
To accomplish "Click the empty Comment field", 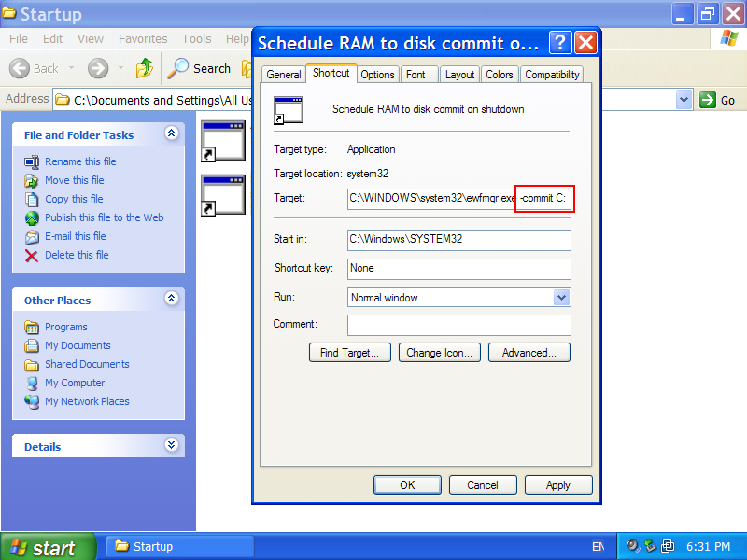I will 459,325.
